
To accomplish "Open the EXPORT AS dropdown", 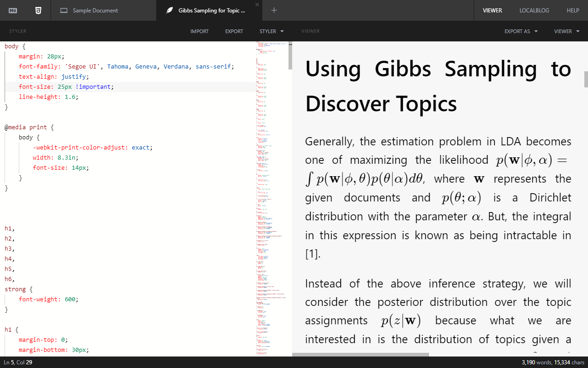I will [521, 31].
